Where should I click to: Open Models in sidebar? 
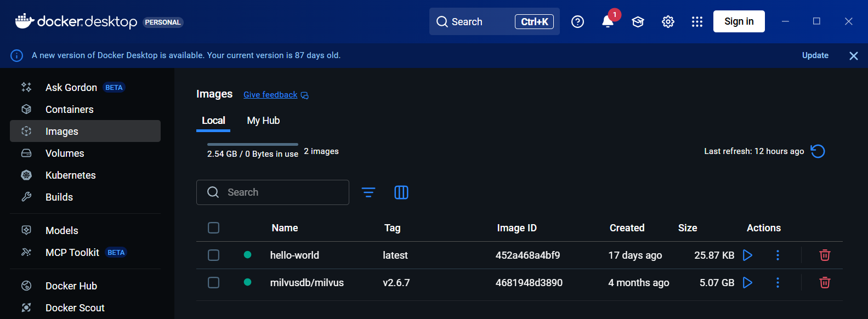tap(85, 230)
